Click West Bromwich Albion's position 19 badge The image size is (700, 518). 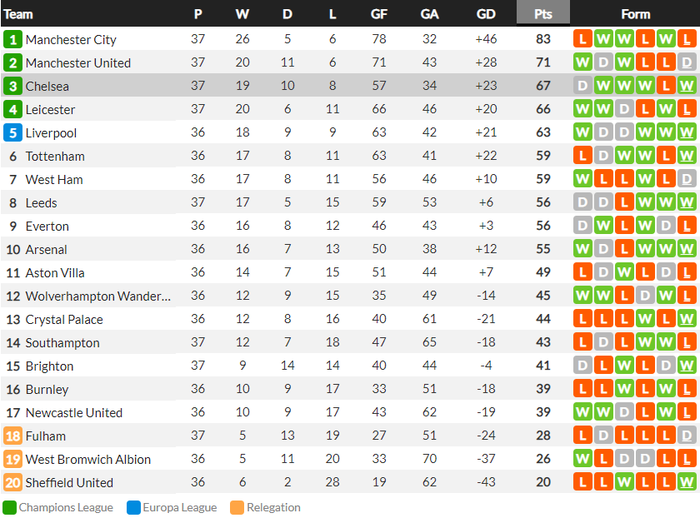point(12,460)
